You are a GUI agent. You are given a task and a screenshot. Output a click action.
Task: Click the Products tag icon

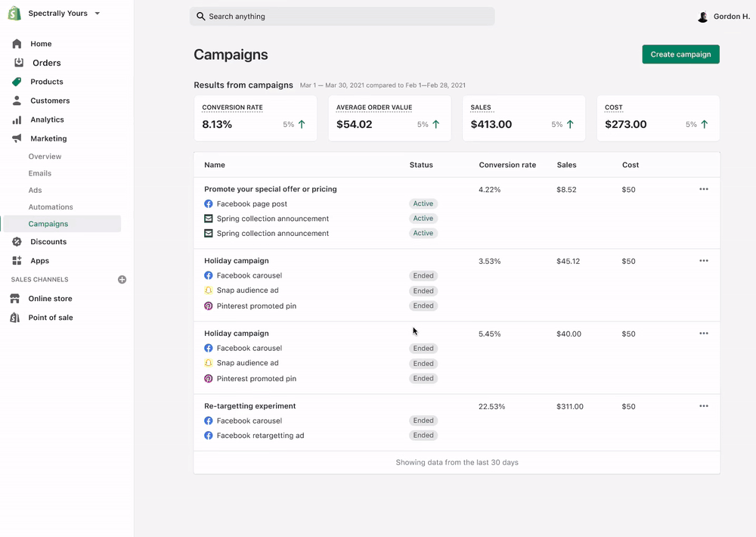pos(17,82)
